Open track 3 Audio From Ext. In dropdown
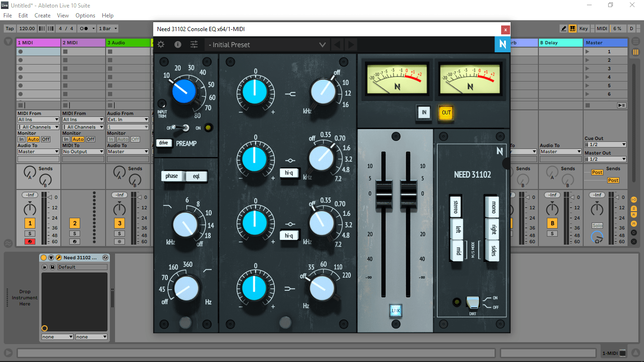This screenshot has width=644, height=362. [x=128, y=120]
